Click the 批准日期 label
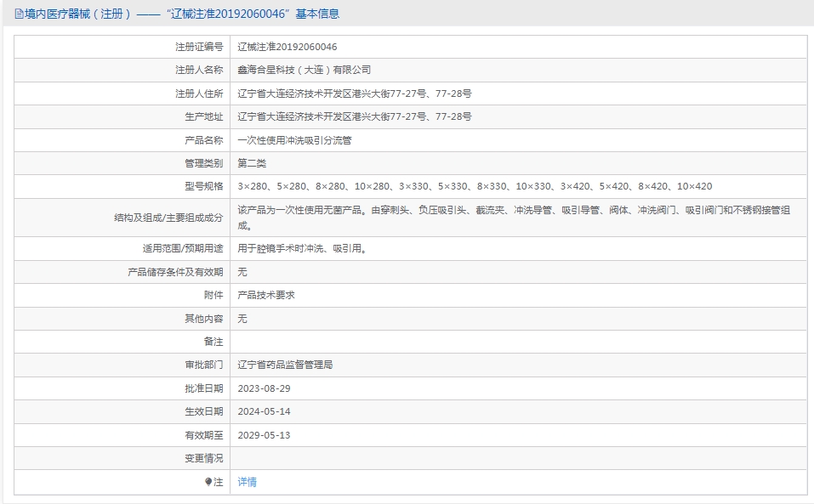Image resolution: width=814 pixels, height=504 pixels. (x=204, y=388)
